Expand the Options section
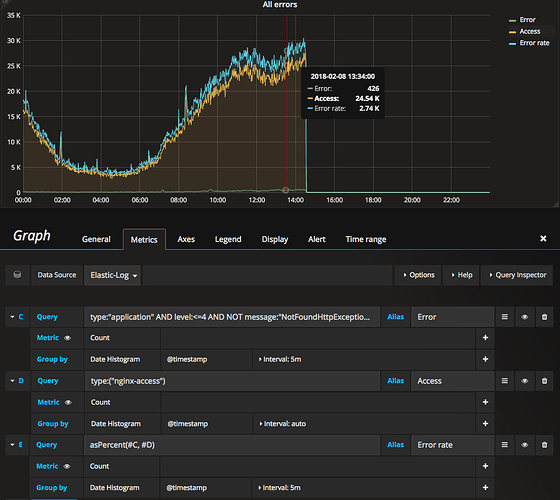 [418, 275]
